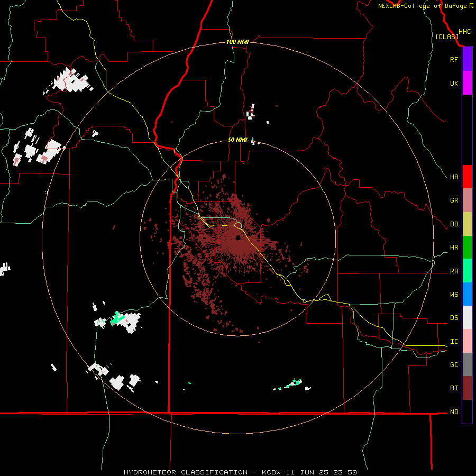
Task: Click the radar site center dot
Action: click(x=238, y=237)
